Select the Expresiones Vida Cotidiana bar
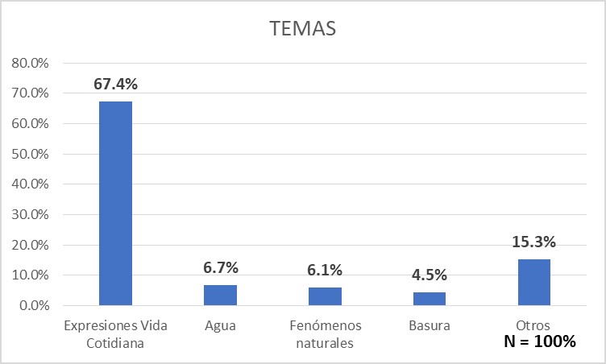606x364 pixels. [115, 204]
